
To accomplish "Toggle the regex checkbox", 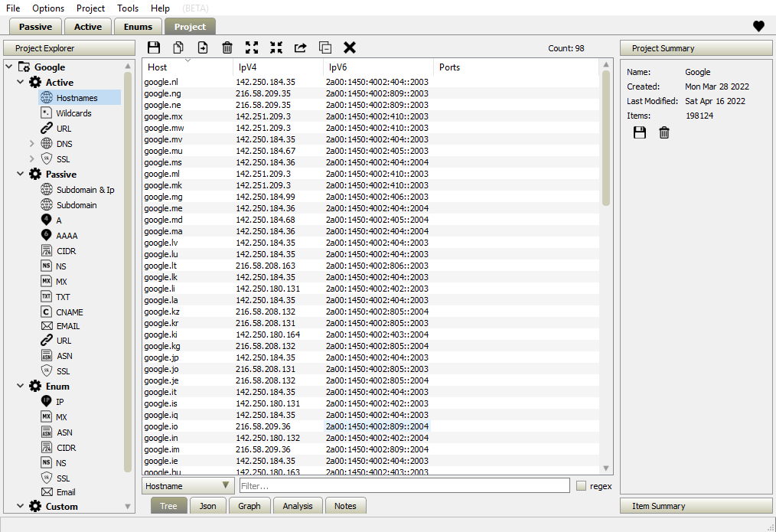I will (581, 486).
